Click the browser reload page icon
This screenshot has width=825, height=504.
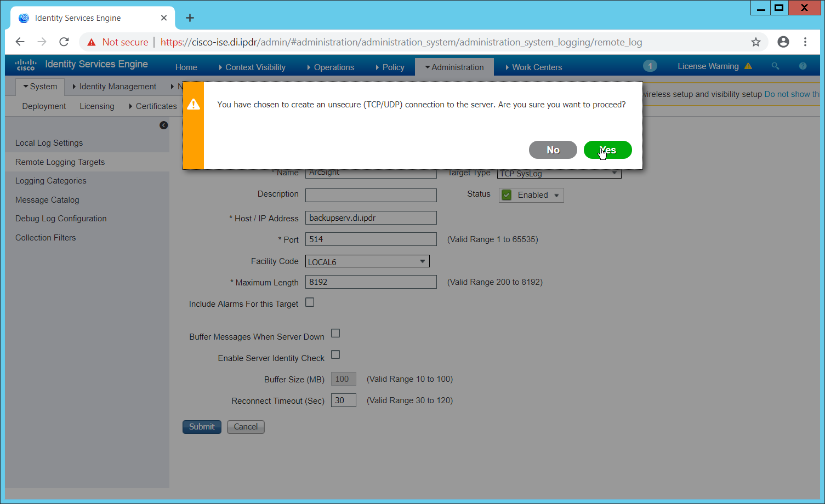(x=64, y=42)
